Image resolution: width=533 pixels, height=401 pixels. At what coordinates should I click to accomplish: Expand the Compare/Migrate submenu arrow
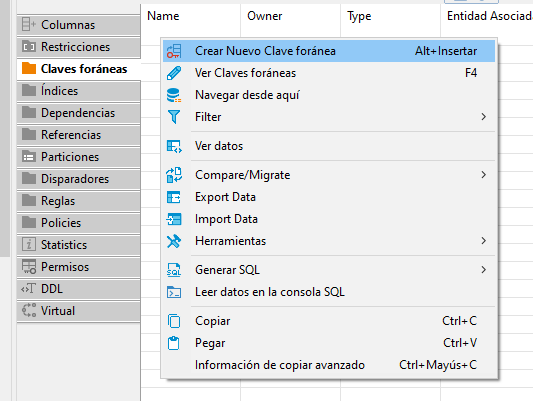click(x=483, y=175)
